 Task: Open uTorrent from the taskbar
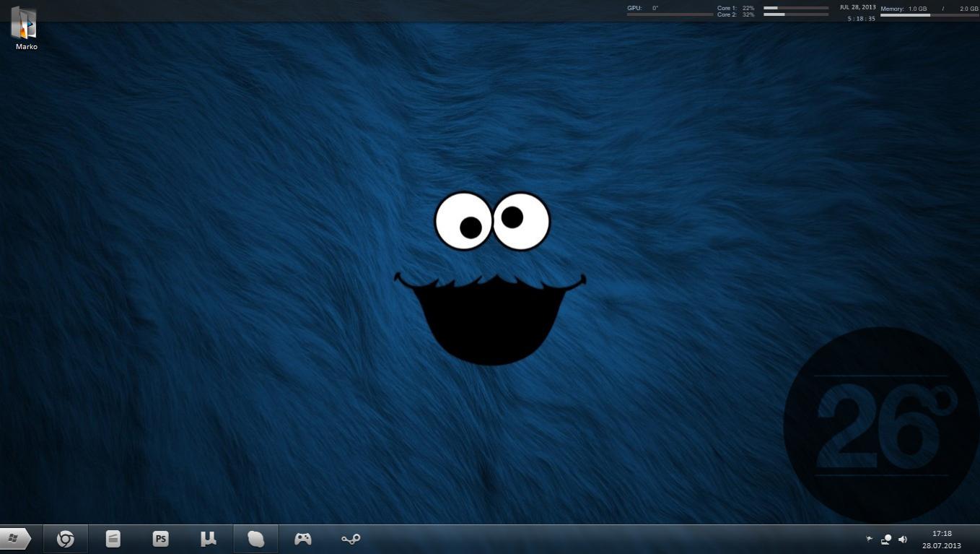209,539
